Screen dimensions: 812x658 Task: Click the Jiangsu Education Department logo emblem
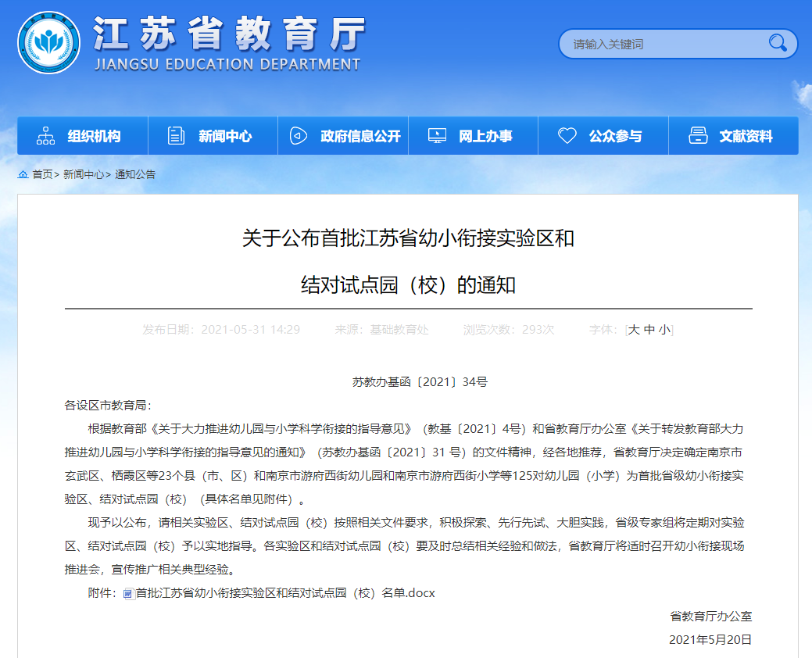(x=48, y=42)
